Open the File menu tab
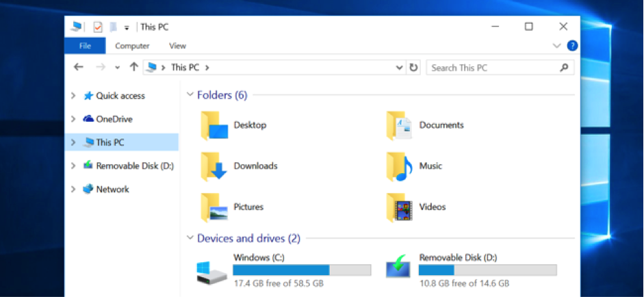Screen dimensions: 644x297 [x=85, y=46]
